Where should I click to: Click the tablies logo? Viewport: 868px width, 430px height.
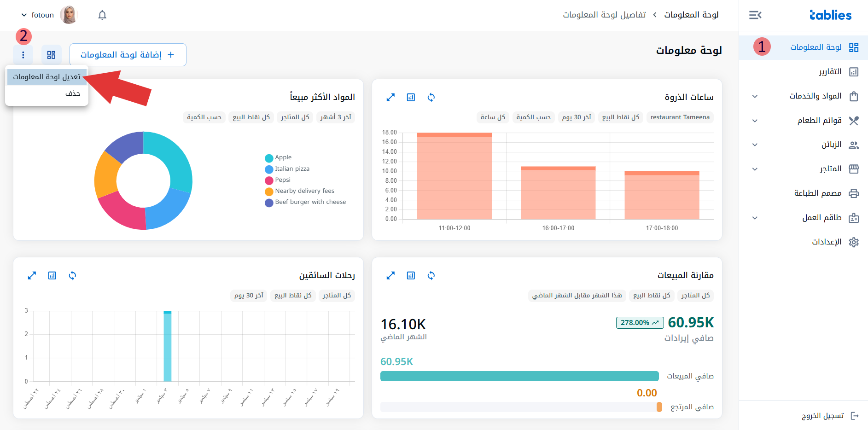pyautogui.click(x=831, y=15)
